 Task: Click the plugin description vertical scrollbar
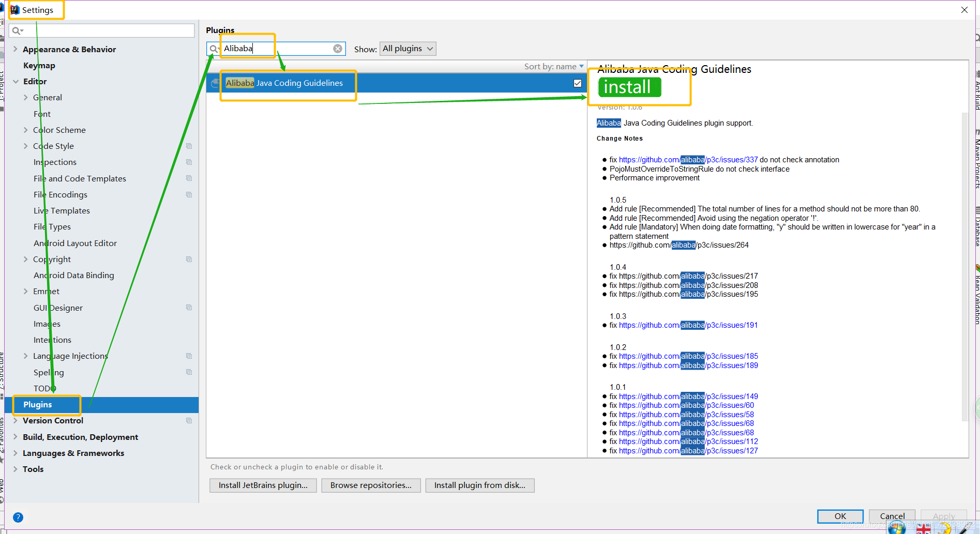coord(964,266)
